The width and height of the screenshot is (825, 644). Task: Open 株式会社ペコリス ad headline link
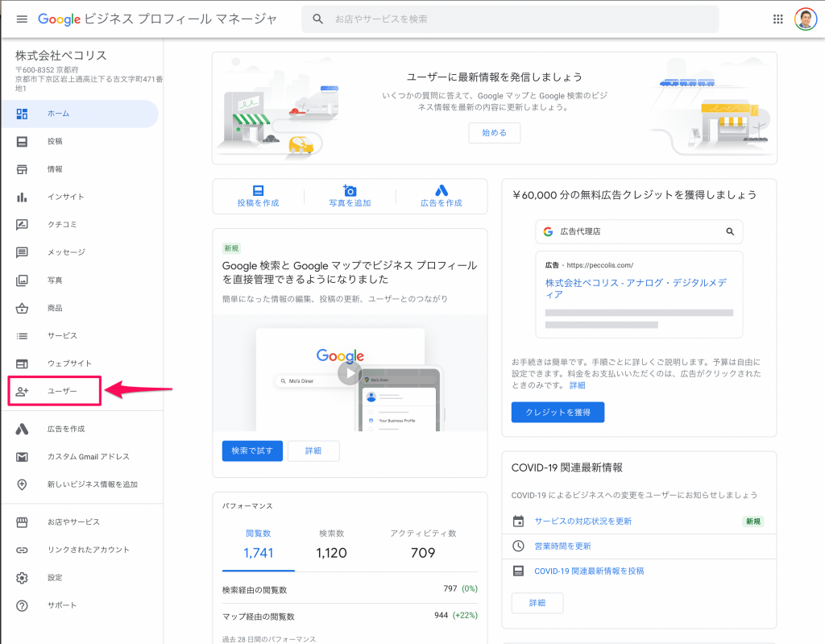pos(636,289)
